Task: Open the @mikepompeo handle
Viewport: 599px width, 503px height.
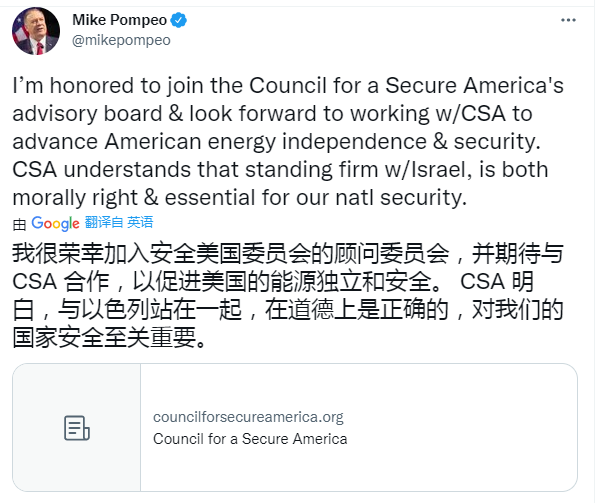Action: tap(121, 40)
